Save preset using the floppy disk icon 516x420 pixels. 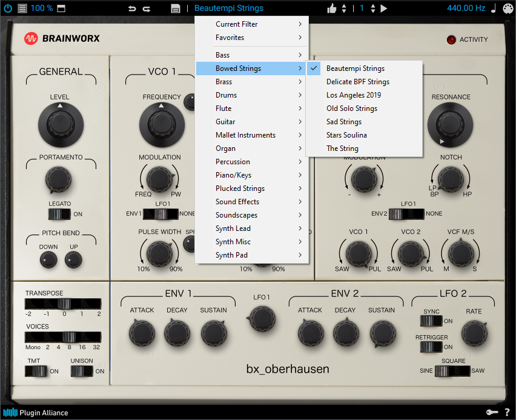[x=176, y=8]
